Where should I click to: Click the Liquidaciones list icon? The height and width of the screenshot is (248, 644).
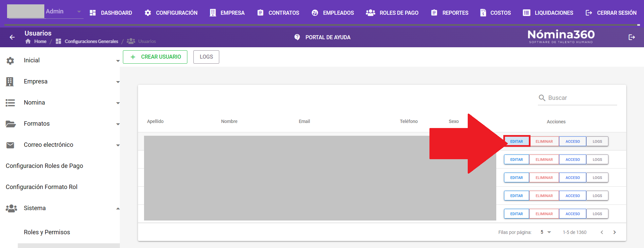click(x=526, y=13)
